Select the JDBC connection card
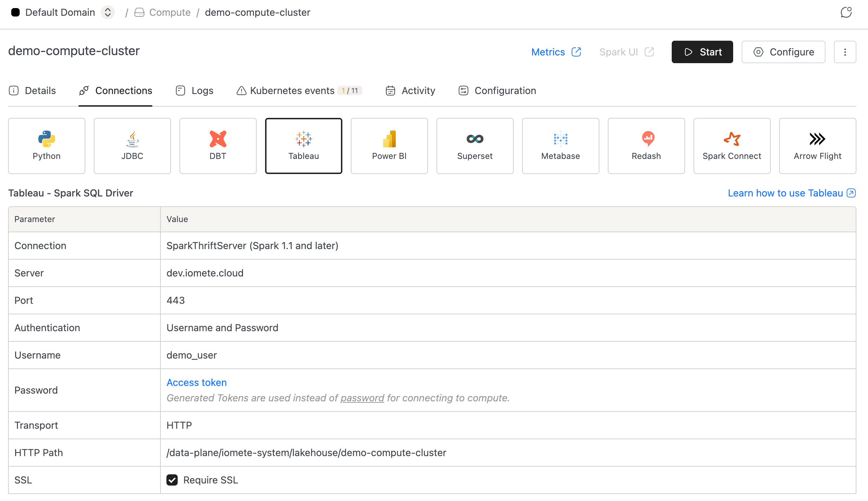 pos(132,146)
